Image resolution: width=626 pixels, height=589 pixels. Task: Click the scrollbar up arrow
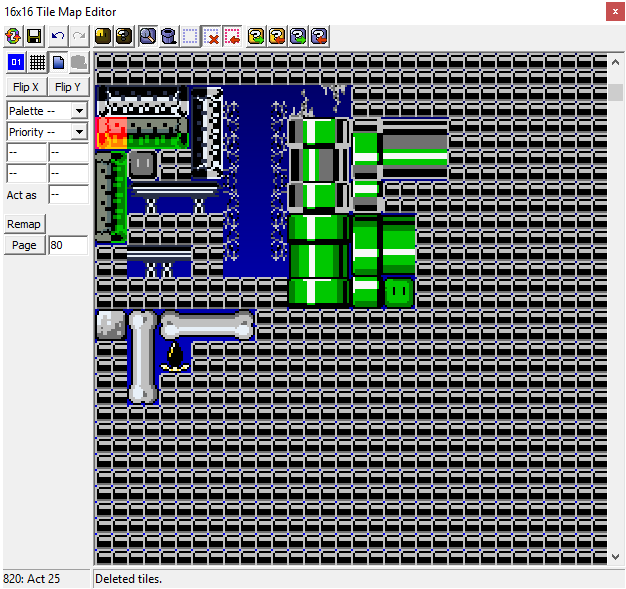click(x=616, y=62)
